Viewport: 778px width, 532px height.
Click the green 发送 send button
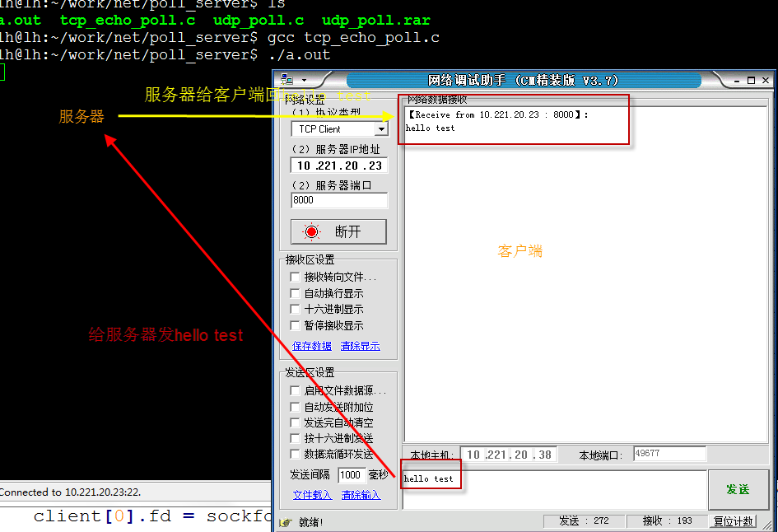pyautogui.click(x=738, y=489)
